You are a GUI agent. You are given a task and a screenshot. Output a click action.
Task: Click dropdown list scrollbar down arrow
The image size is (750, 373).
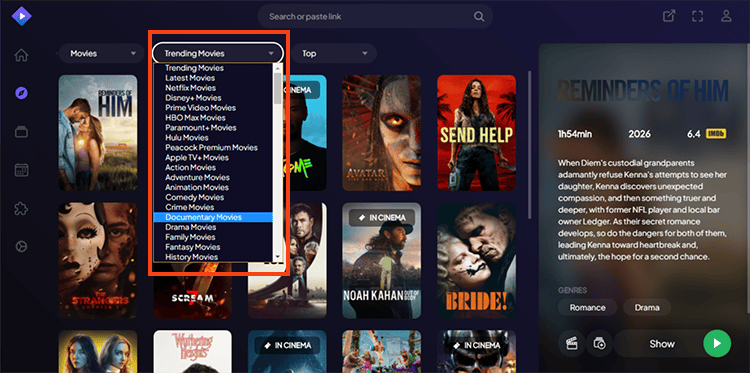(x=278, y=257)
